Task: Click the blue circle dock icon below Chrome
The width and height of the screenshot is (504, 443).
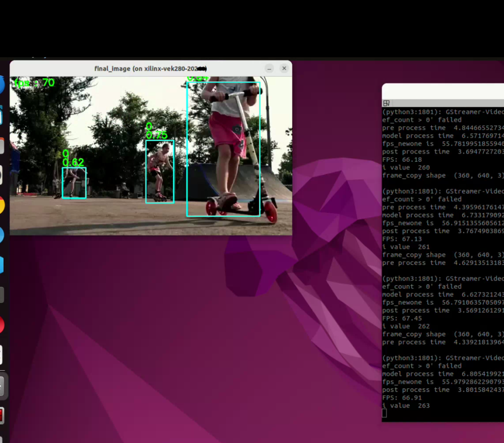Action: click(x=1, y=235)
